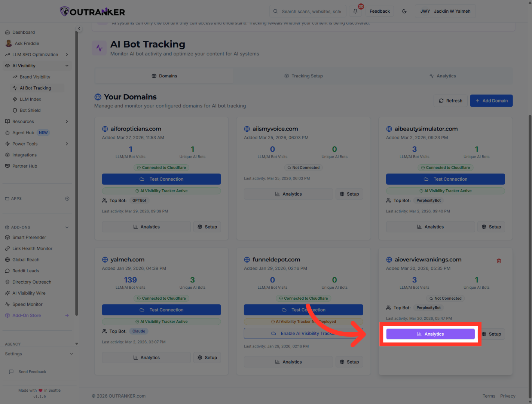Screen dimensions: 532x404
Task: Open the Ask Freddie assistant
Action: [26, 43]
